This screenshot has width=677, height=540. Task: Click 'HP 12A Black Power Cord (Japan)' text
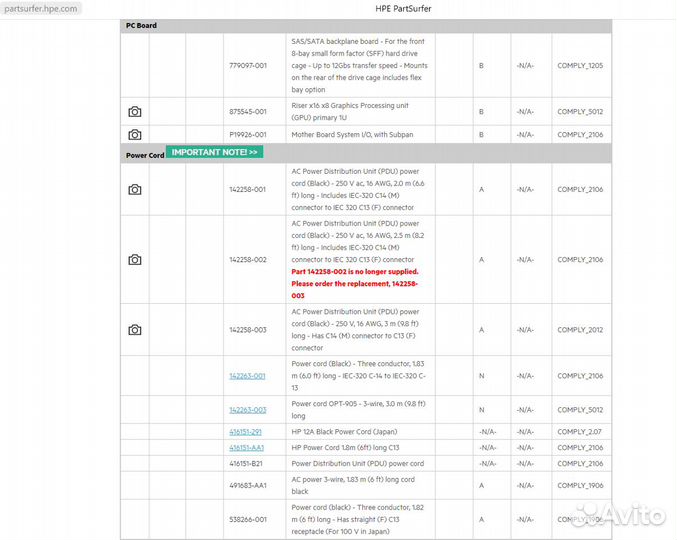(x=344, y=432)
